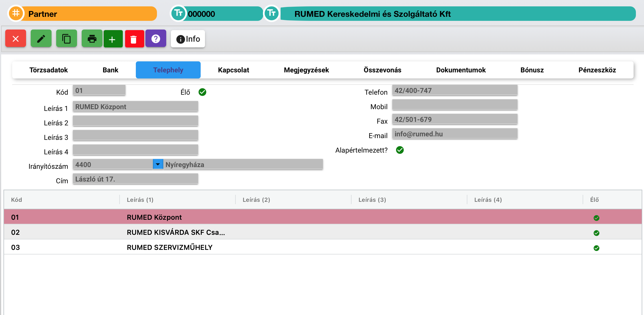Screen dimensions: 644x315
Task: Switch to the Bank tab
Action: [x=110, y=70]
